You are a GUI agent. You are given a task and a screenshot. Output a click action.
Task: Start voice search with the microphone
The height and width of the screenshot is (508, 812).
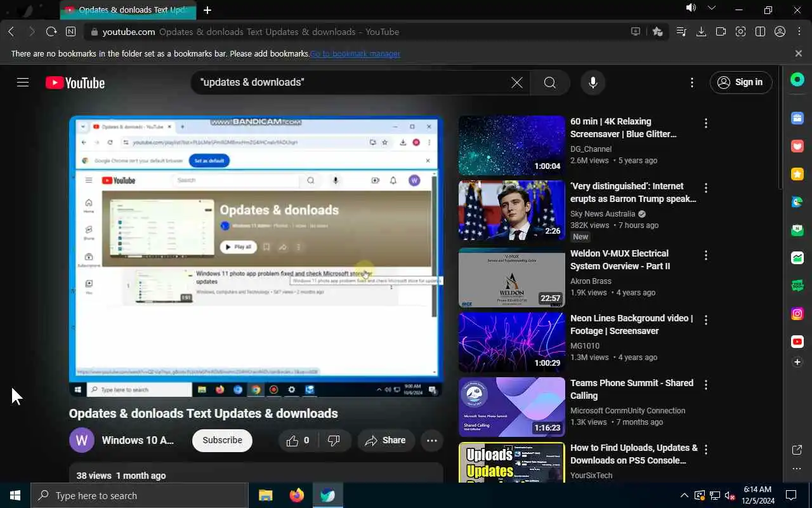(x=593, y=83)
